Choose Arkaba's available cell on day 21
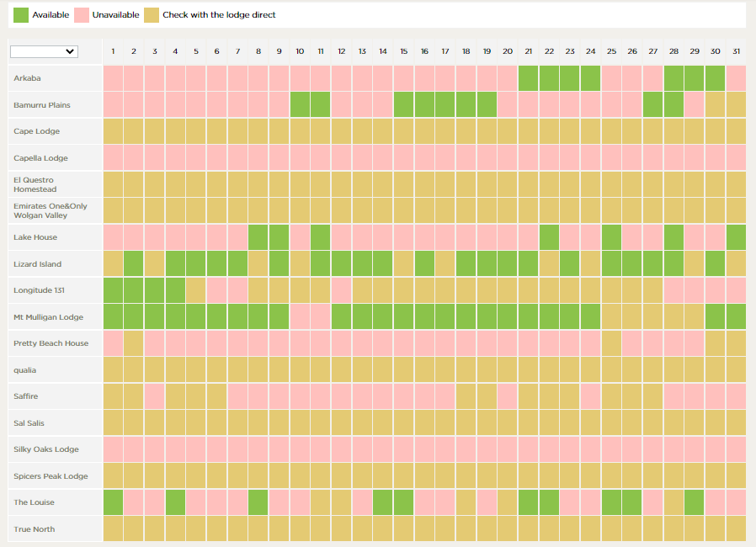 click(x=528, y=78)
